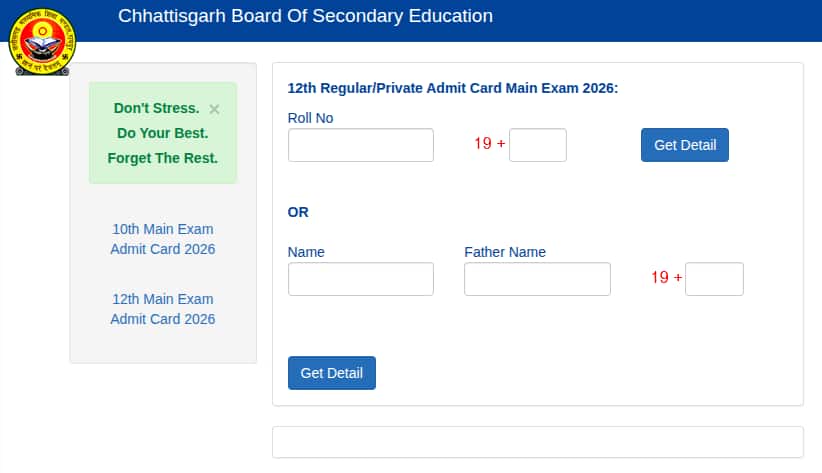Click the Chhattisgarh Board Of Secondary Education title
This screenshot has height=473, width=822.
pyautogui.click(x=305, y=16)
